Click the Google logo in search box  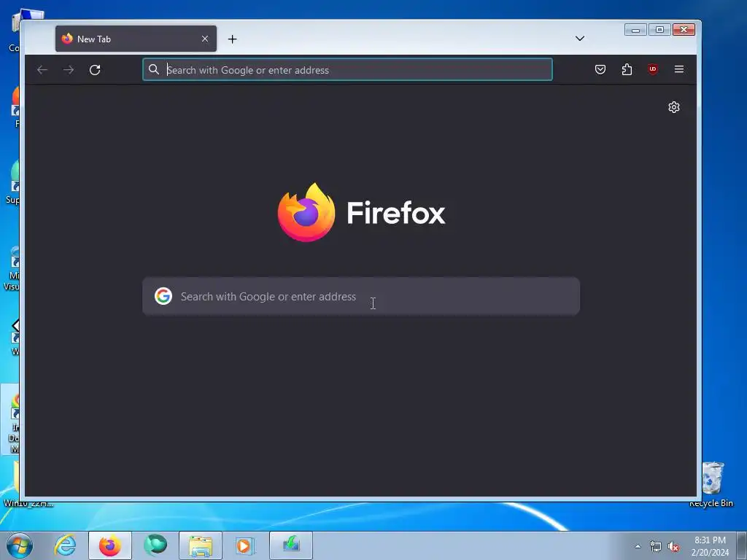[163, 296]
